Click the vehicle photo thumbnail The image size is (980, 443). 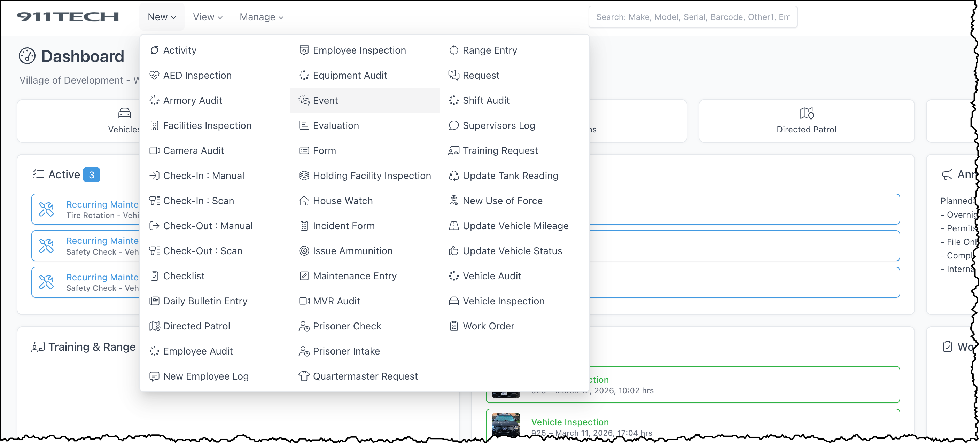click(x=505, y=425)
